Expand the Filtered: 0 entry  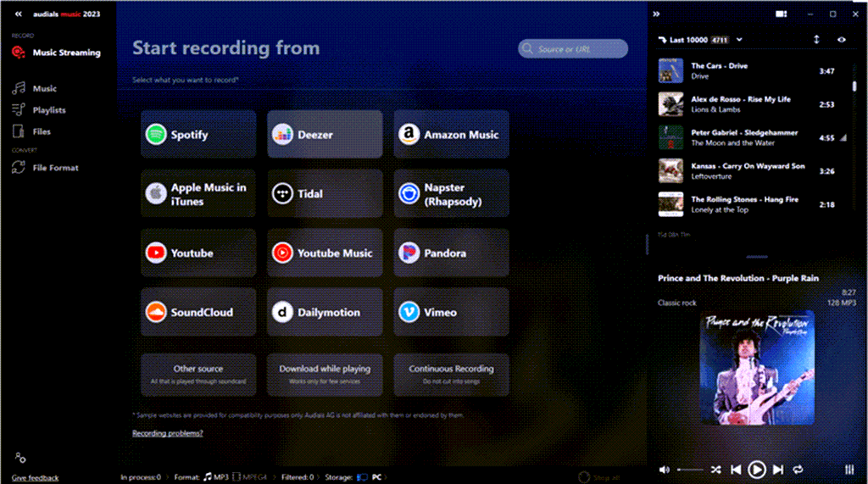[x=299, y=477]
